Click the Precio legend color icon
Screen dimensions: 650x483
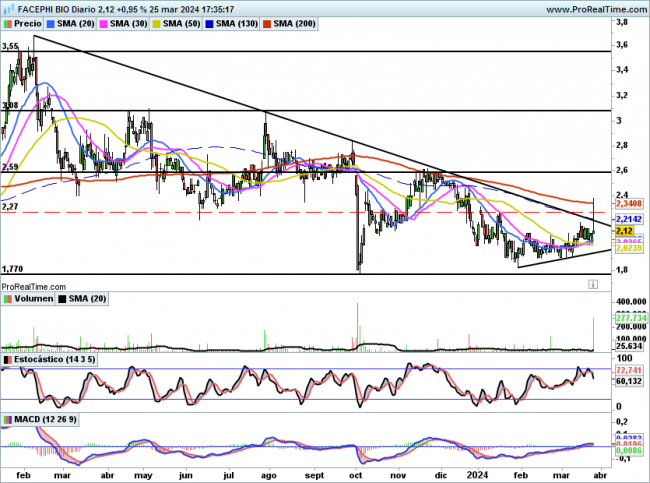point(8,22)
